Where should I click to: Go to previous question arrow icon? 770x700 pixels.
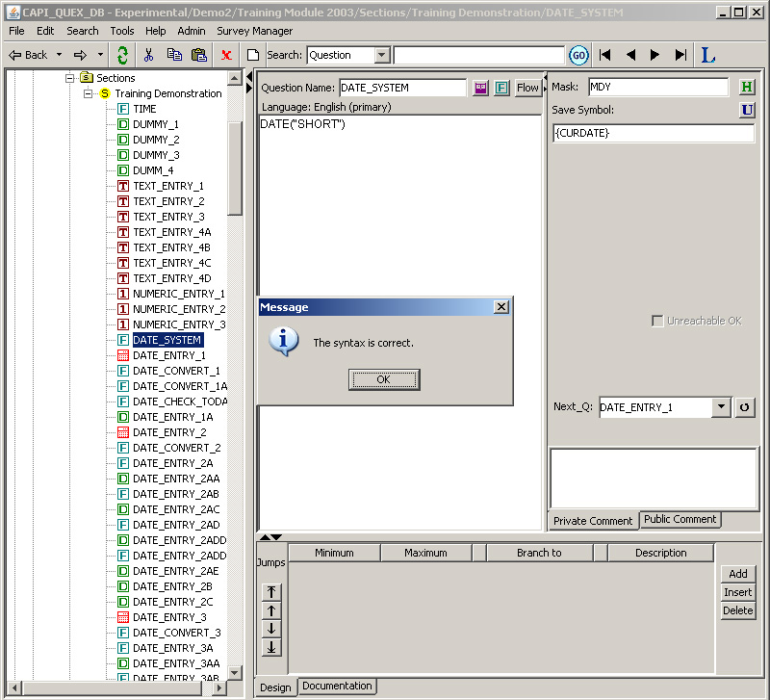(x=631, y=55)
